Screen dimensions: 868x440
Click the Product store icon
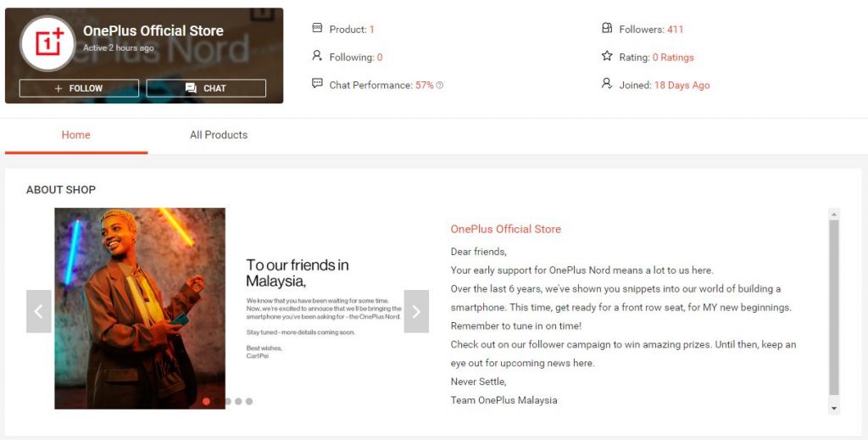tap(317, 28)
